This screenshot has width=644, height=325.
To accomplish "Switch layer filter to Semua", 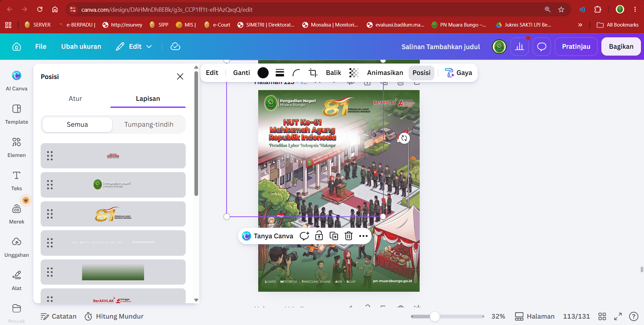I will click(77, 125).
